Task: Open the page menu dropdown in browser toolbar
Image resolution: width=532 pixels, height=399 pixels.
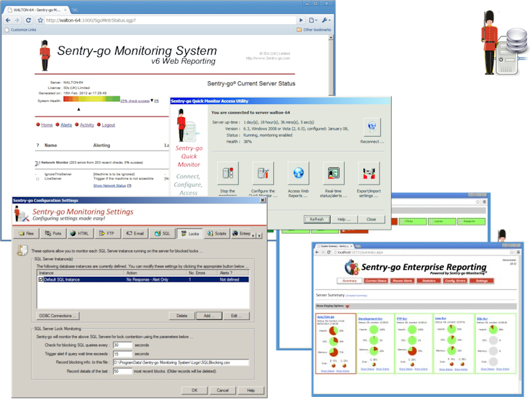Action: [313, 20]
